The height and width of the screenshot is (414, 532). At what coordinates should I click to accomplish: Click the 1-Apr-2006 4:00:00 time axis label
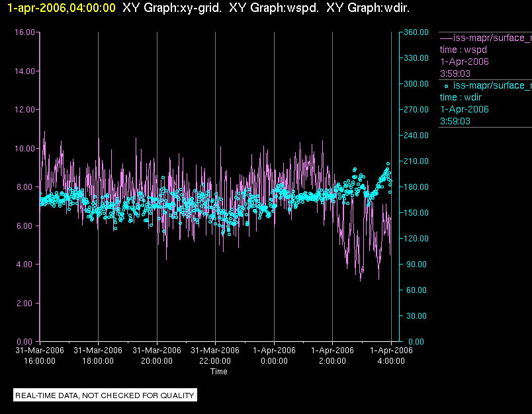[x=391, y=356]
